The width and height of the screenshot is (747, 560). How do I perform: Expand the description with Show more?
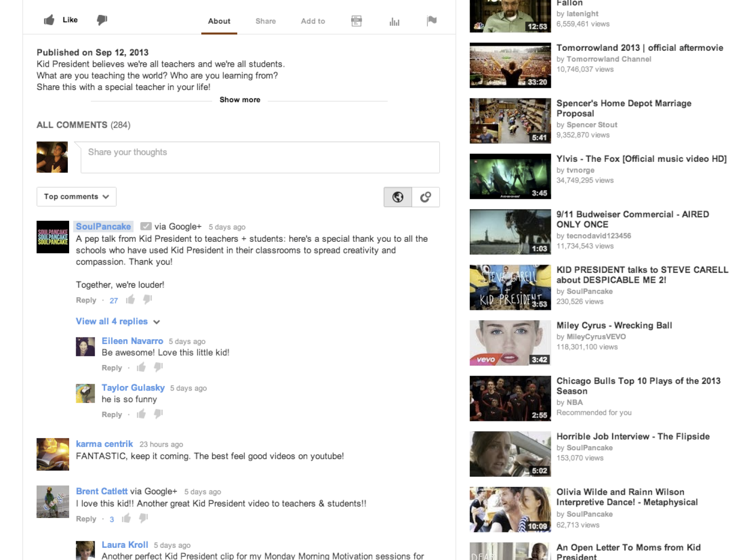pyautogui.click(x=240, y=100)
